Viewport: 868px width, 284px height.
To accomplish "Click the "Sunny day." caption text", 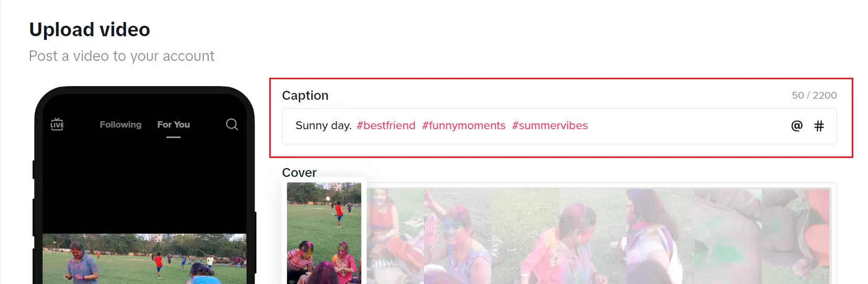I will point(323,125).
